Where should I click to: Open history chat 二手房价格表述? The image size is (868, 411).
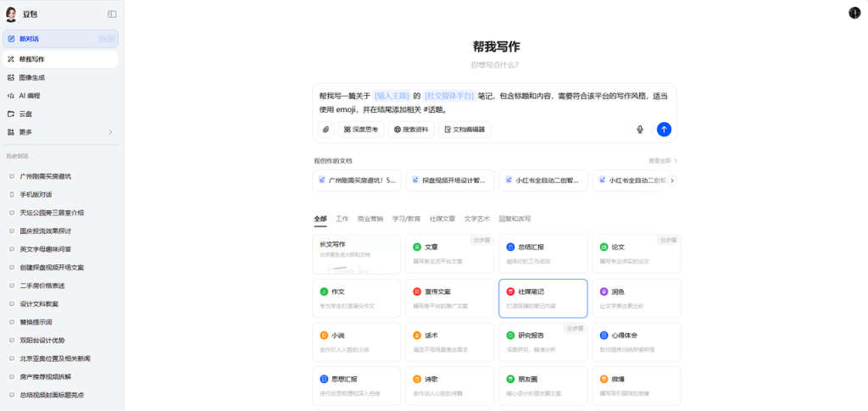pyautogui.click(x=60, y=286)
